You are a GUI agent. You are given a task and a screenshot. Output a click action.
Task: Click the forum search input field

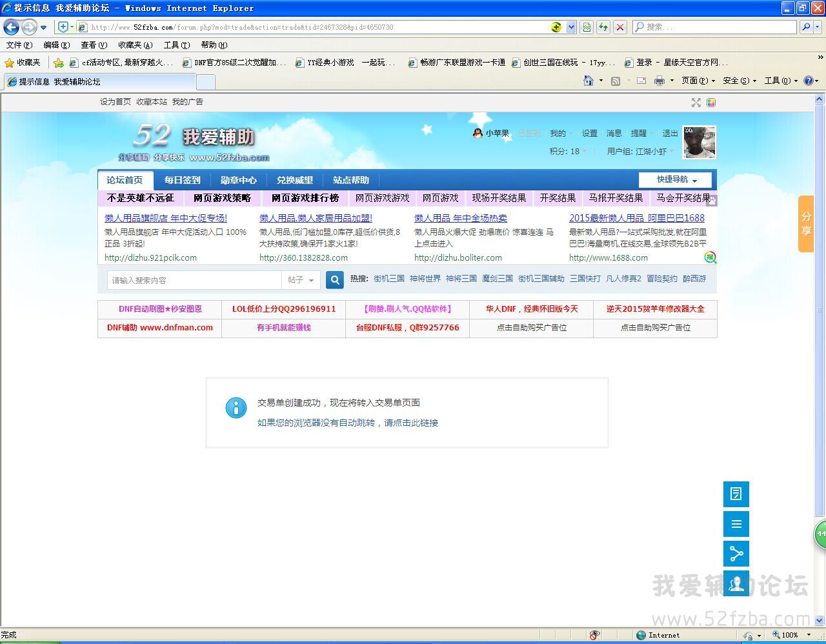[194, 280]
